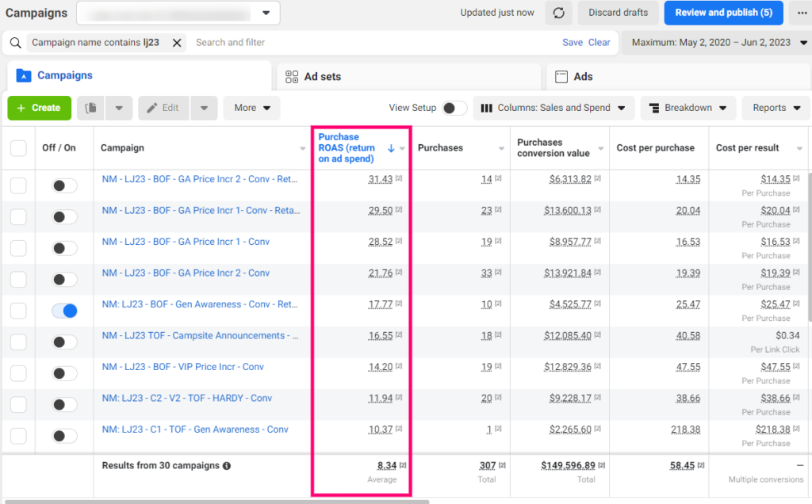The width and height of the screenshot is (812, 504).
Task: Check the box for VIP Price Incr - Conv row
Action: pos(18,373)
